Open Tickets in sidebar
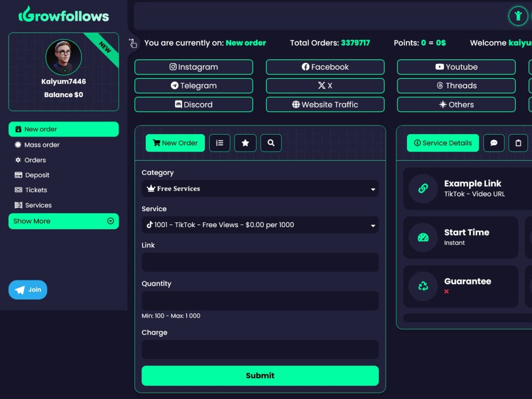Screen dimensions: 532x399 (x=30, y=190)
